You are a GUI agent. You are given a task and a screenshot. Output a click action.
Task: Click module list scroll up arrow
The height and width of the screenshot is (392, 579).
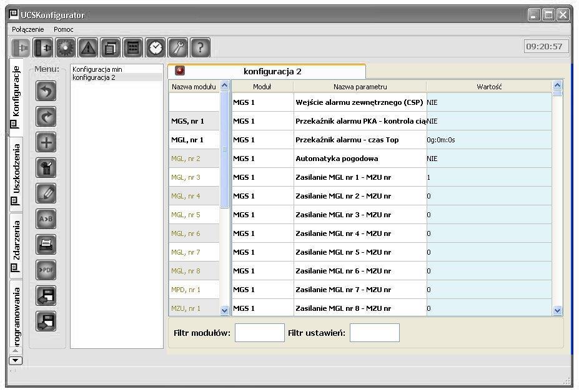point(224,86)
